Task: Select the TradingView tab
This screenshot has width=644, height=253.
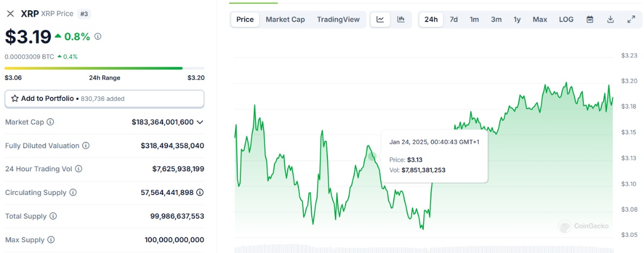Action: click(x=338, y=19)
